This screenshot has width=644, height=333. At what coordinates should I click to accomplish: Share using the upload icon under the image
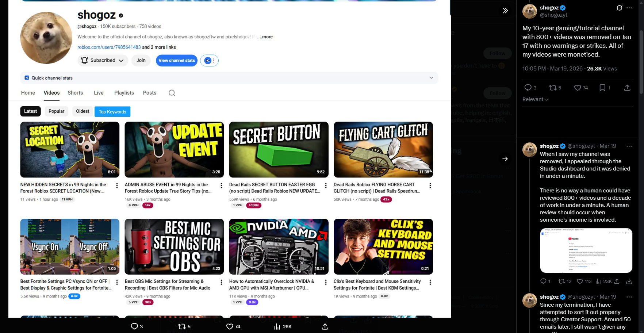pyautogui.click(x=325, y=326)
